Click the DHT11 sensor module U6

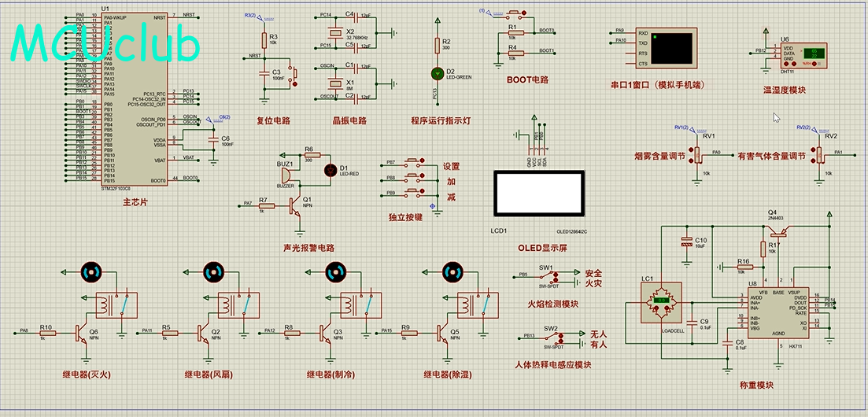pos(803,55)
